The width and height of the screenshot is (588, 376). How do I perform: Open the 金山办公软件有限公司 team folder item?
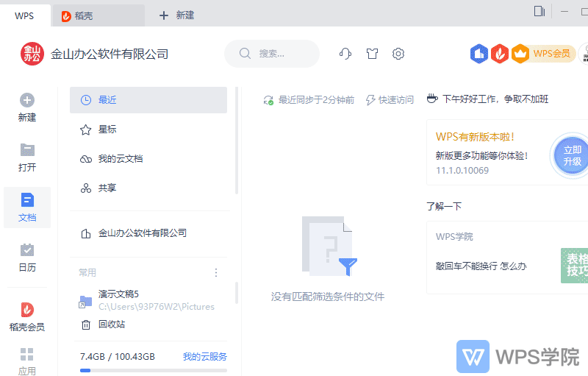148,233
